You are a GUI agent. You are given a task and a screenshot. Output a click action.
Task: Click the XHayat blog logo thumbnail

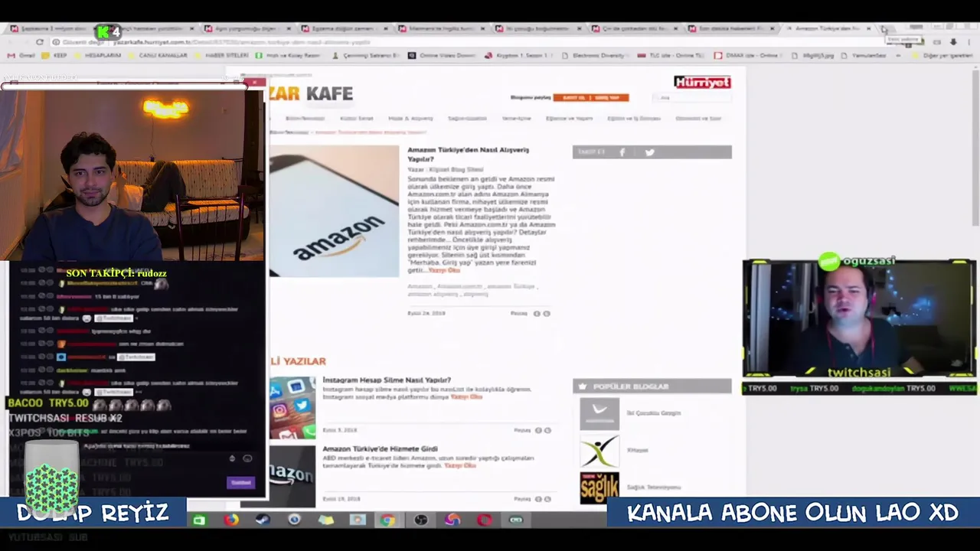click(599, 451)
